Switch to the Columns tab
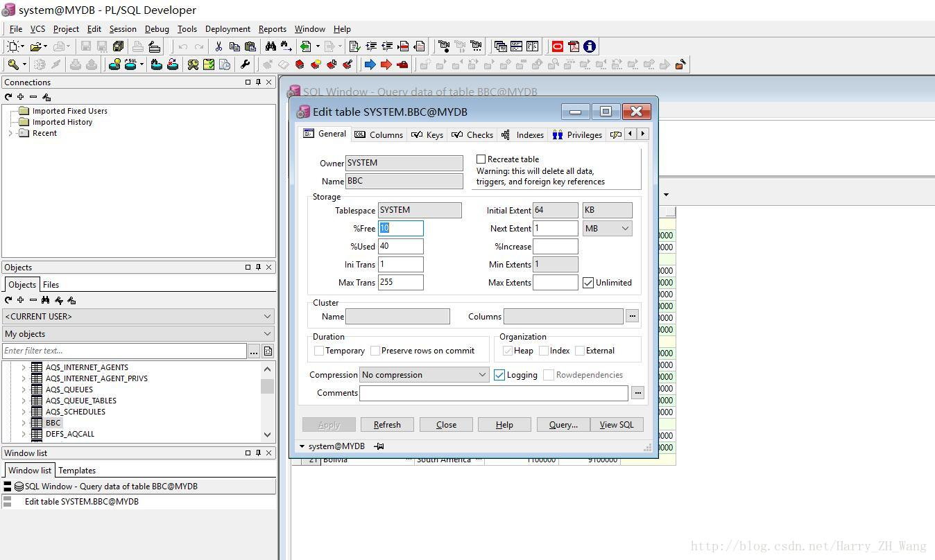 tap(379, 134)
